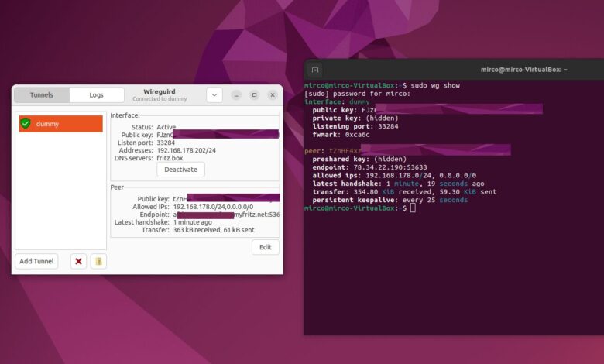The width and height of the screenshot is (604, 364).
Task: Click the terminal command prompt cursor
Action: point(413,208)
